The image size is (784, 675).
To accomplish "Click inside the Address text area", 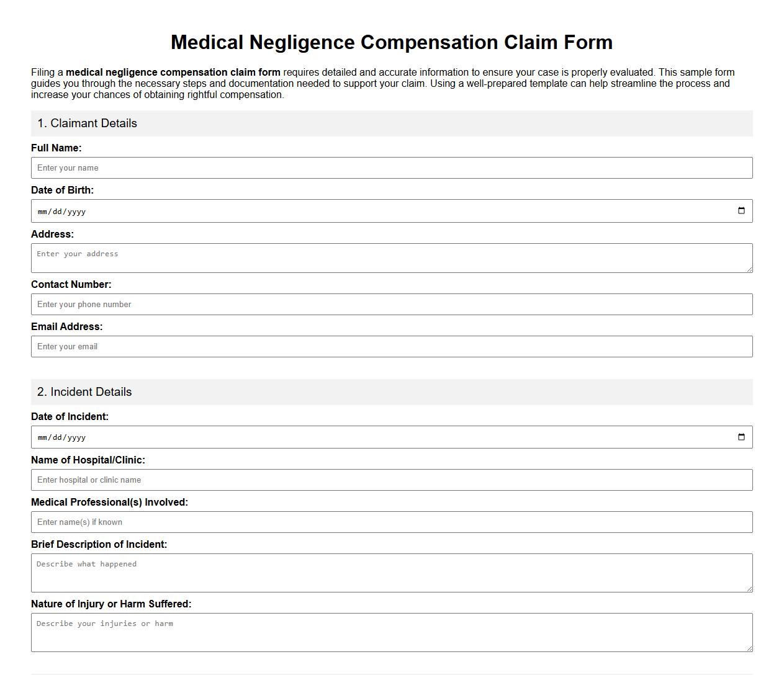I will coord(391,257).
